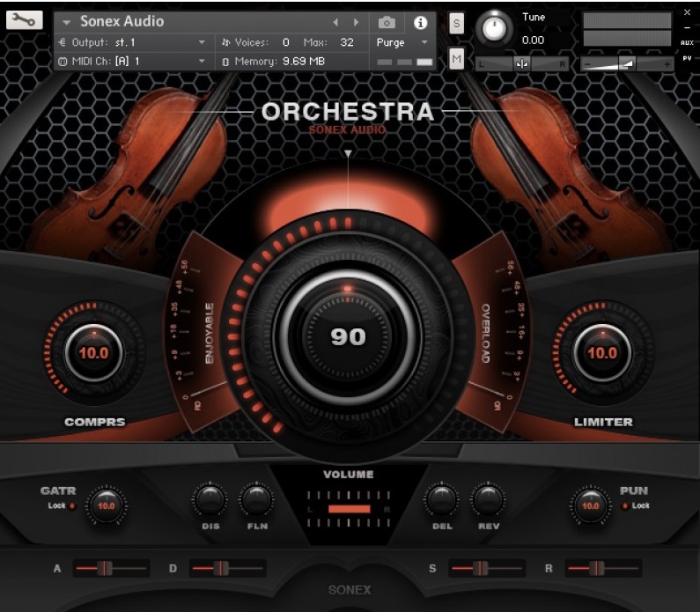Screen dimensions: 700x612
Task: Click the GATR knob
Action: (x=107, y=505)
